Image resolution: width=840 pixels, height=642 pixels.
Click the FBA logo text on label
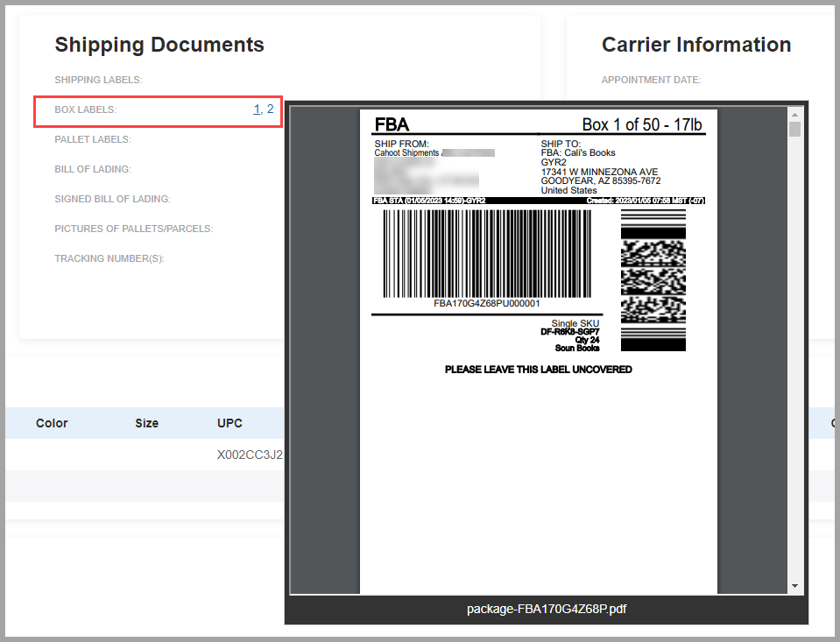pos(392,125)
